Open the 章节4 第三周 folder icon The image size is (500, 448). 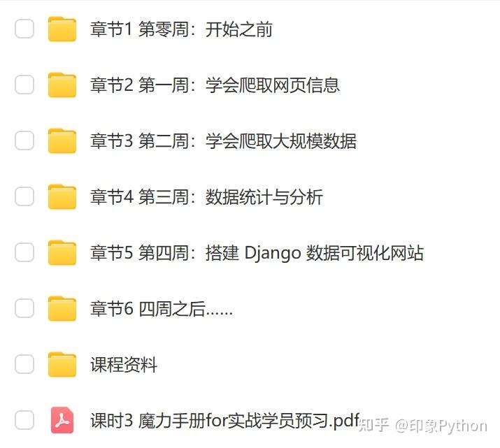tap(62, 196)
